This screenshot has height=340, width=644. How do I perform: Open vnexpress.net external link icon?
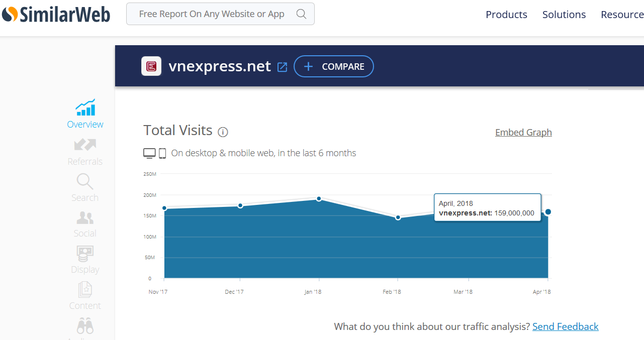coord(283,67)
